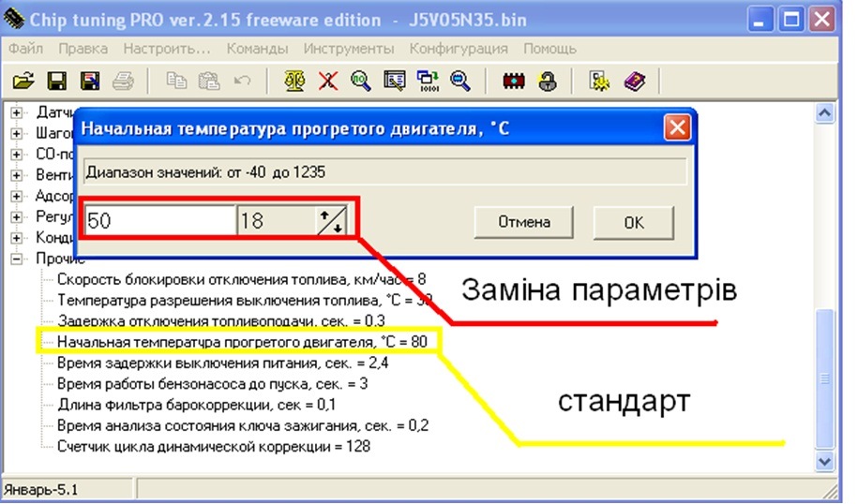Click the green-lens magnifier icon
The image size is (858, 504).
click(361, 81)
